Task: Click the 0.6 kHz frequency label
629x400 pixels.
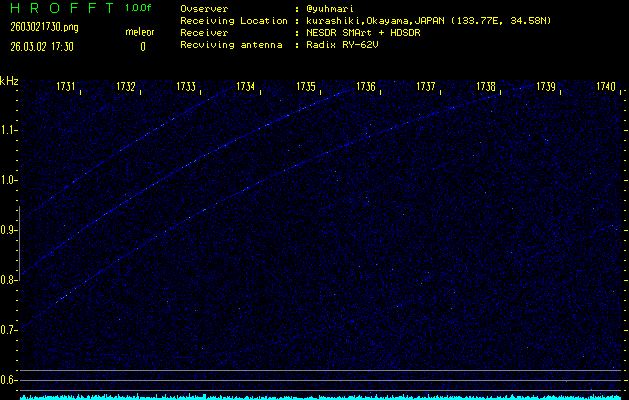Action: (x=9, y=380)
